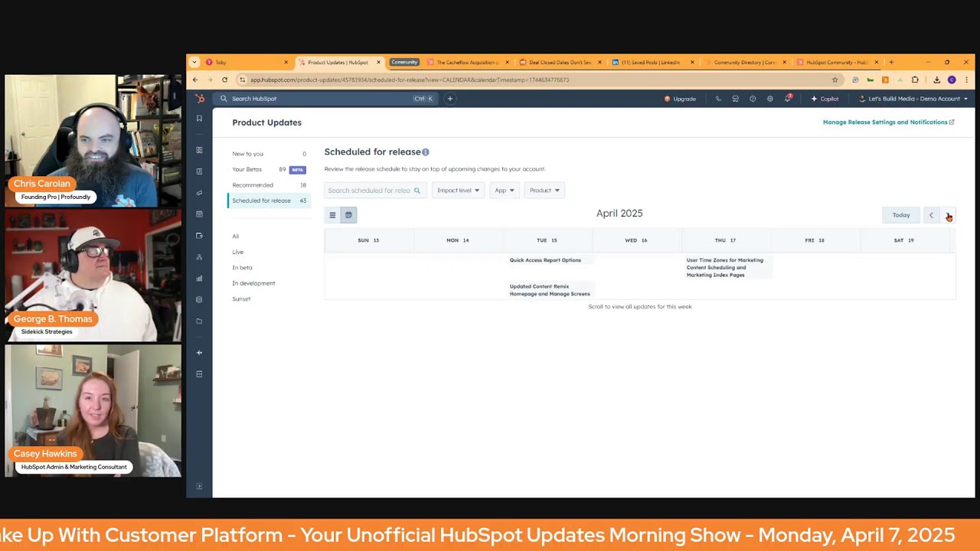Select Recommended in sidebar list
Image resolution: width=980 pixels, height=551 pixels.
(269, 185)
